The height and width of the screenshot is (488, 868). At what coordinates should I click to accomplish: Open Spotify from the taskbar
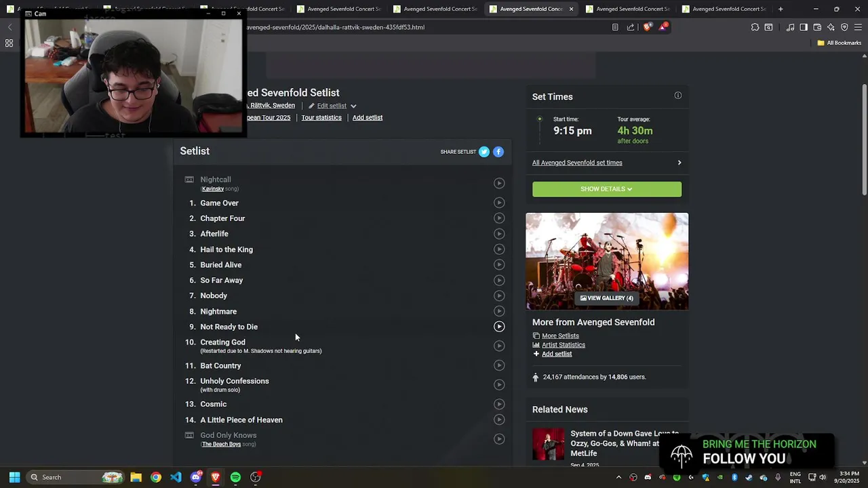pos(235,477)
